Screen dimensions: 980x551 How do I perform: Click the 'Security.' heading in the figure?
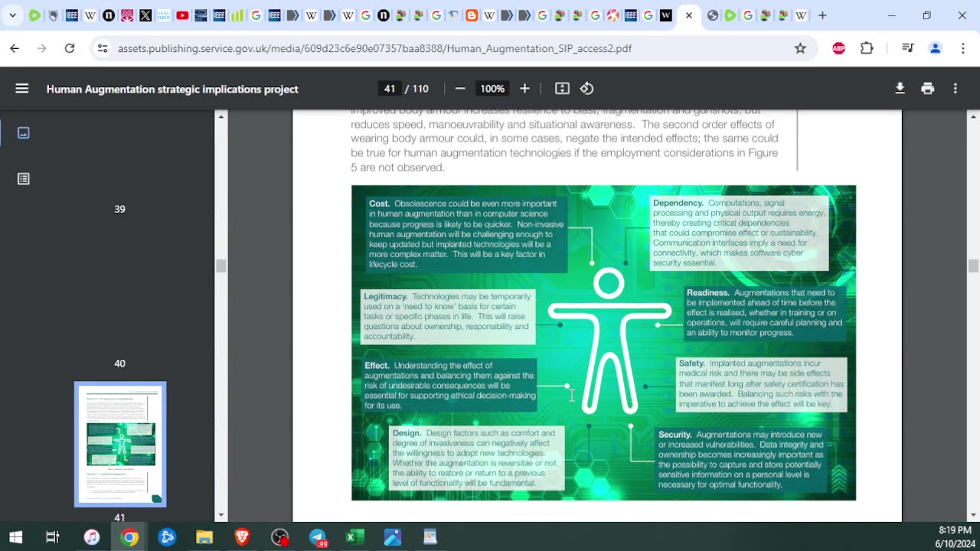coord(675,435)
